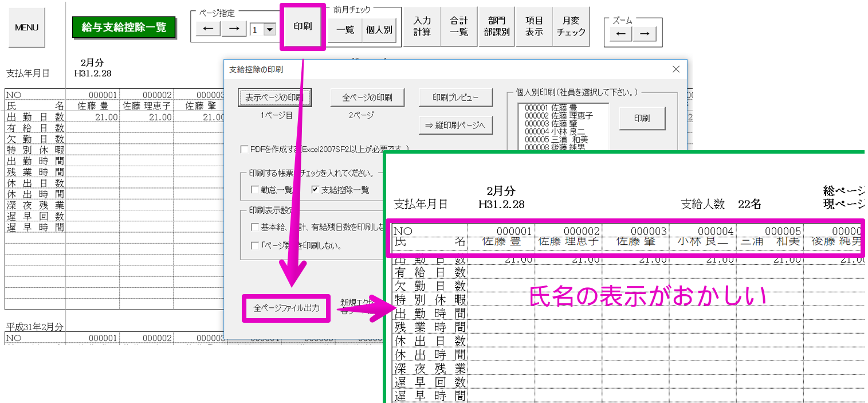This screenshot has height=403, width=868.
Task: Click cell 佐藤 理恵子 in left sheet header
Action: click(x=146, y=106)
